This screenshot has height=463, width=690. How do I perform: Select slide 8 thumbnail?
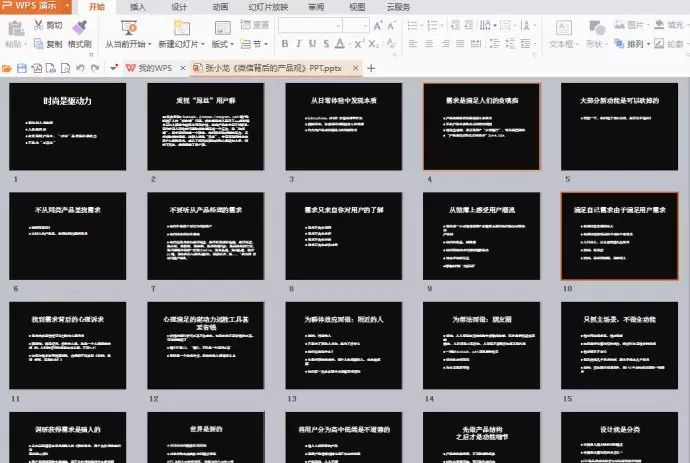tap(344, 235)
